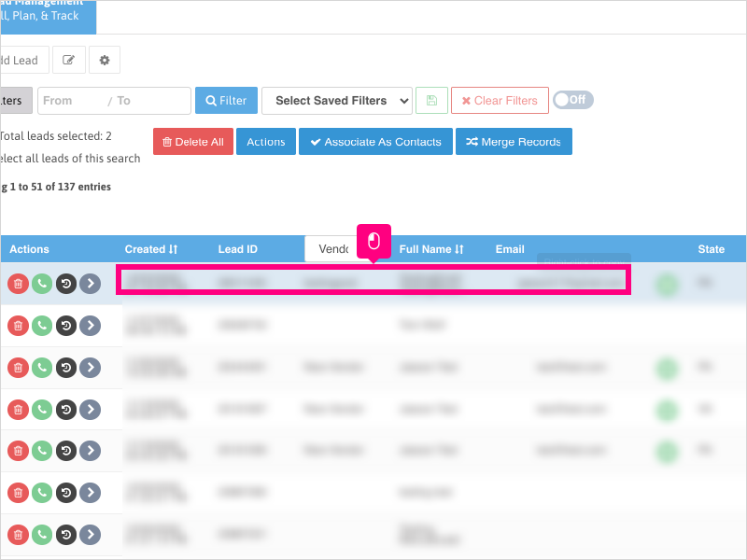Click the trash icon in sixth row
The width and height of the screenshot is (747, 560).
coord(18,493)
